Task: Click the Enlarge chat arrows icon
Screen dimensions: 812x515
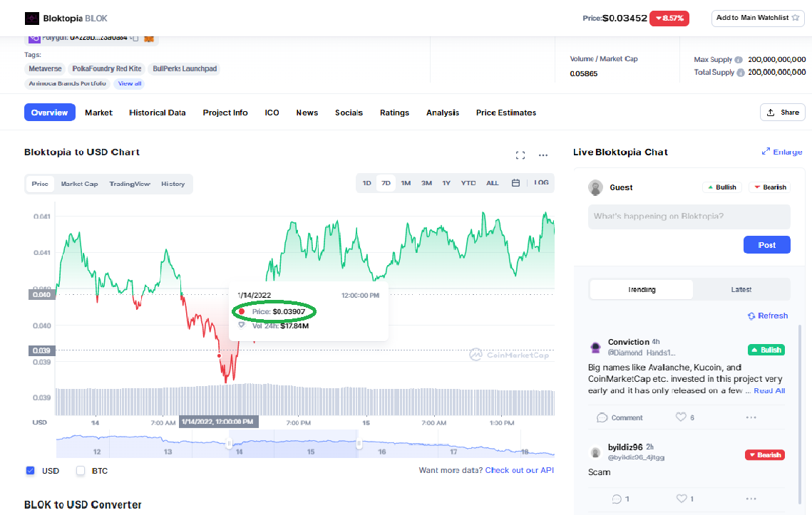Action: (766, 152)
